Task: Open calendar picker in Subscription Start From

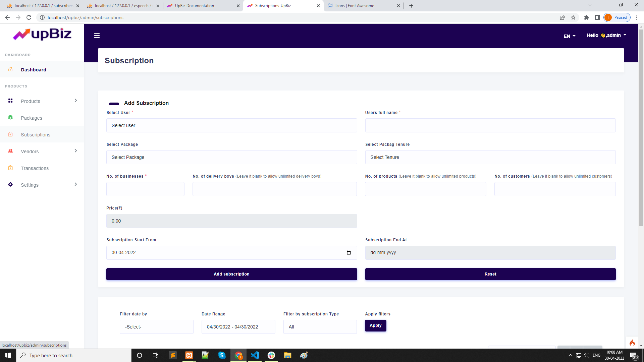Action: (x=349, y=253)
